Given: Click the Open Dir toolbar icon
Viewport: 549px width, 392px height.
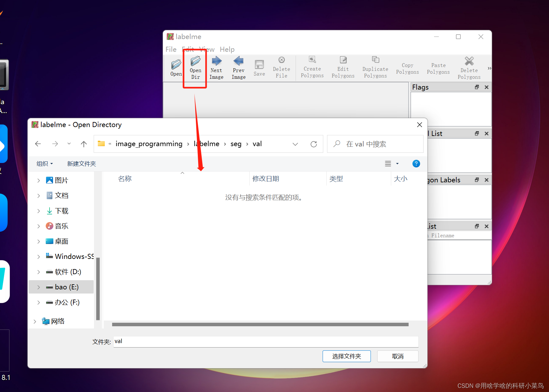Looking at the screenshot, I should [195, 68].
